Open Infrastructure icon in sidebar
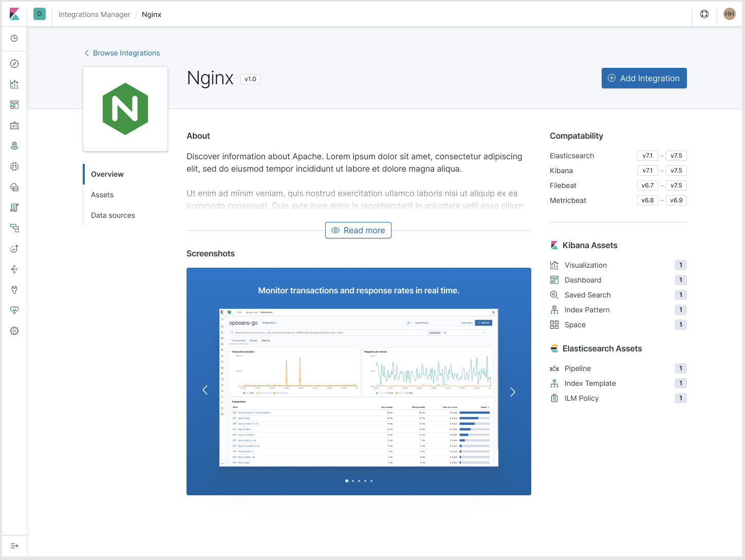Screen dimensions: 745x560 coord(14,187)
